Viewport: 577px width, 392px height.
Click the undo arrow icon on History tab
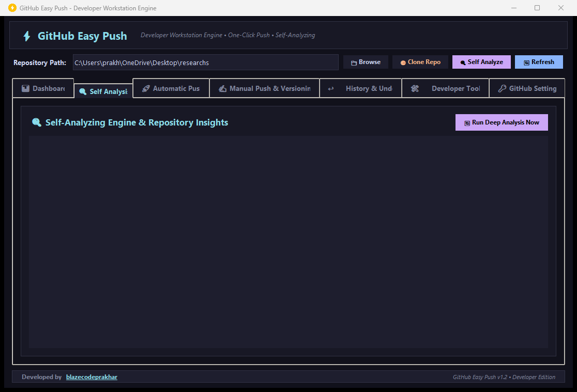pyautogui.click(x=331, y=89)
